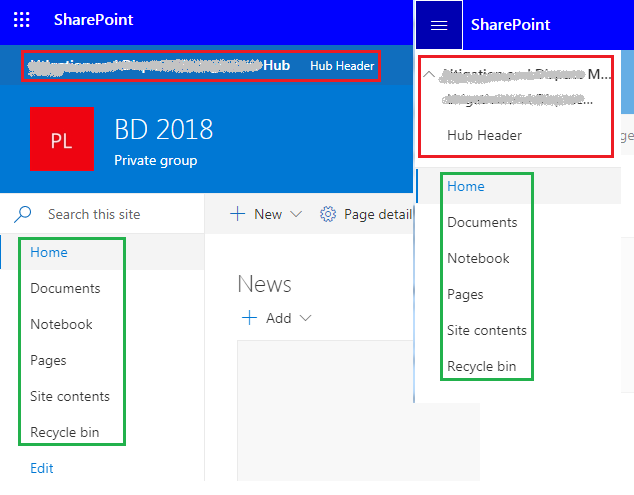Go to Home in left navigation
This screenshot has width=634, height=495.
tap(49, 252)
